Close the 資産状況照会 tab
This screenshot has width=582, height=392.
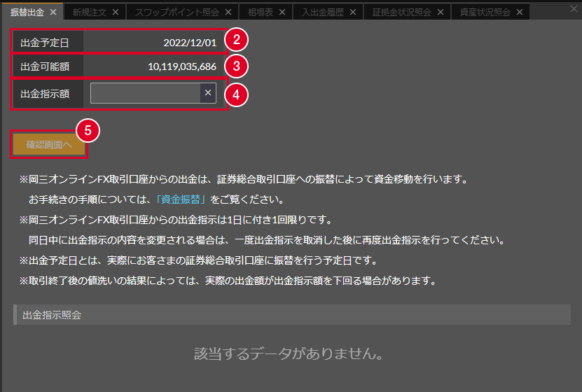click(520, 12)
